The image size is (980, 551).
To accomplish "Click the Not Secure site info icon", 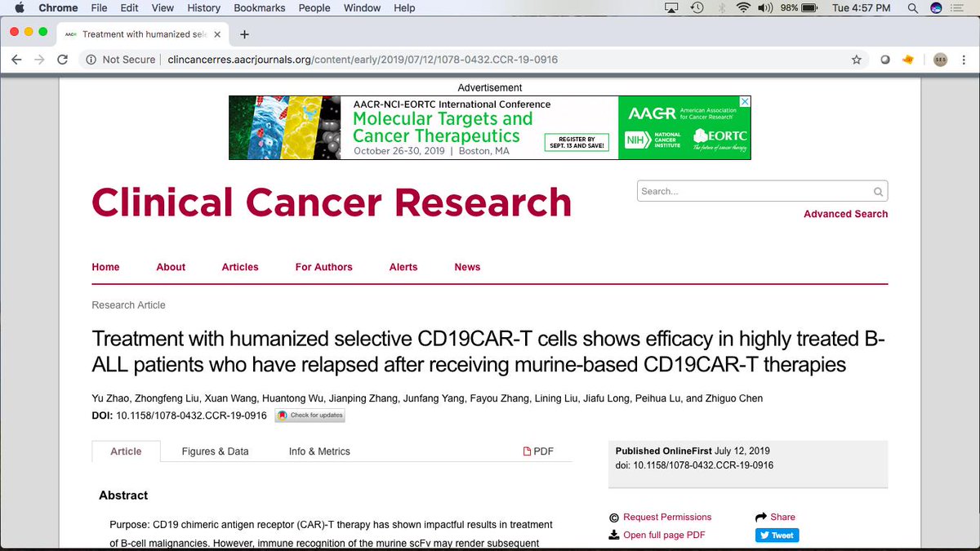I will point(91,60).
